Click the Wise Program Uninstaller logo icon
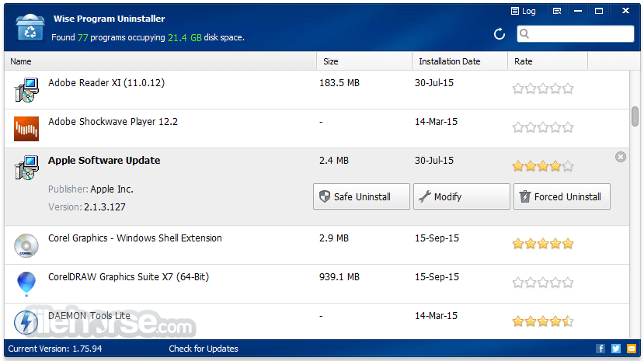Image resolution: width=644 pixels, height=361 pixels. point(30,27)
